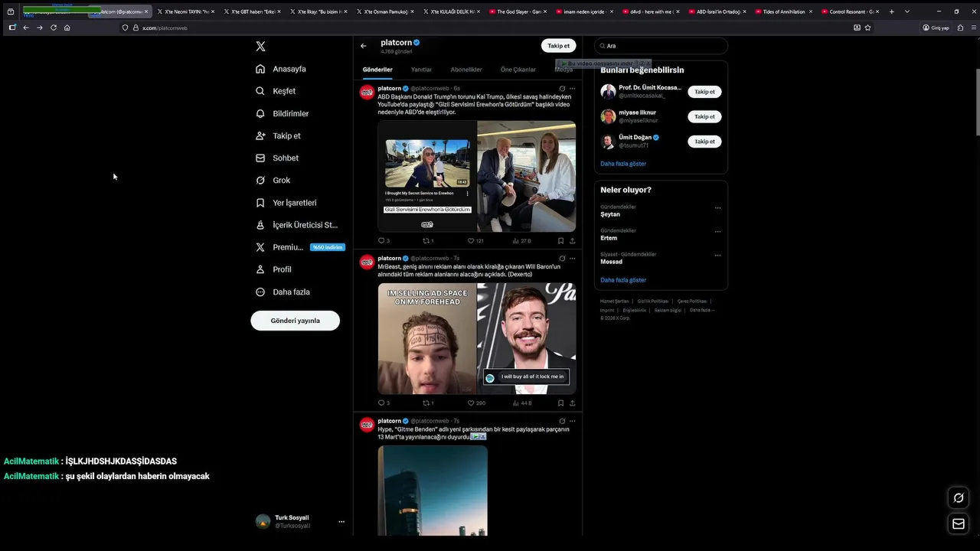The width and height of the screenshot is (980, 551).
Task: Open forehead ad space image
Action: tap(427, 338)
